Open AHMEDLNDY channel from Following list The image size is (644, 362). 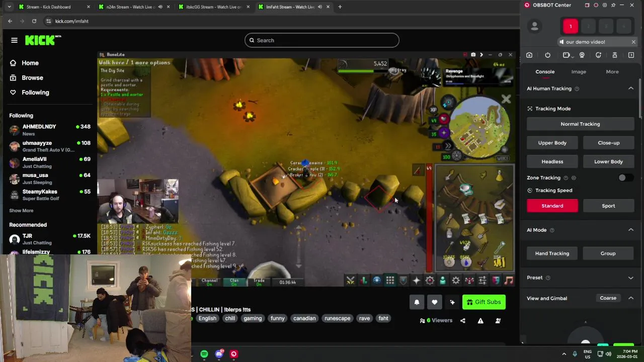pos(49,130)
